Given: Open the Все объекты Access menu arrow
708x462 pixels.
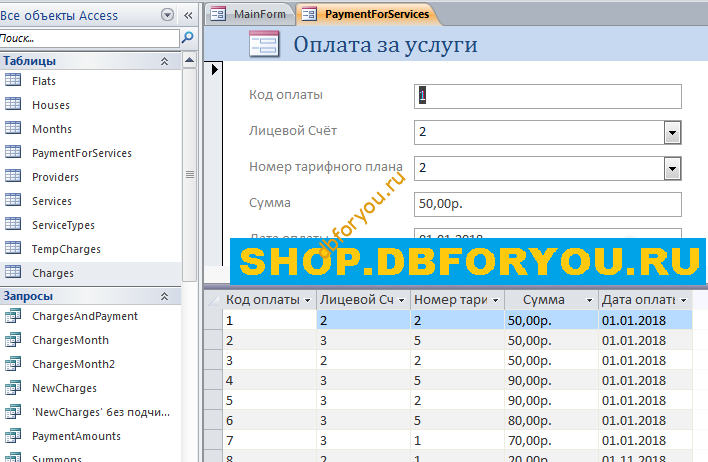Looking at the screenshot, I should [x=168, y=15].
